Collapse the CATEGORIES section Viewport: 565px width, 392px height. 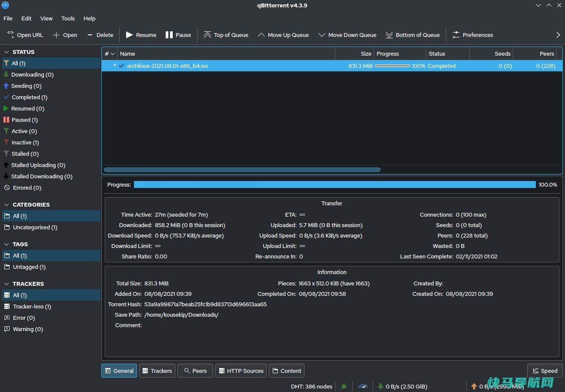tap(7, 204)
